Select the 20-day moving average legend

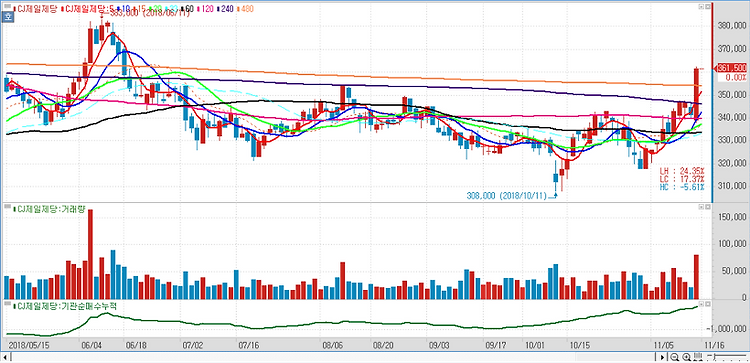[156, 9]
